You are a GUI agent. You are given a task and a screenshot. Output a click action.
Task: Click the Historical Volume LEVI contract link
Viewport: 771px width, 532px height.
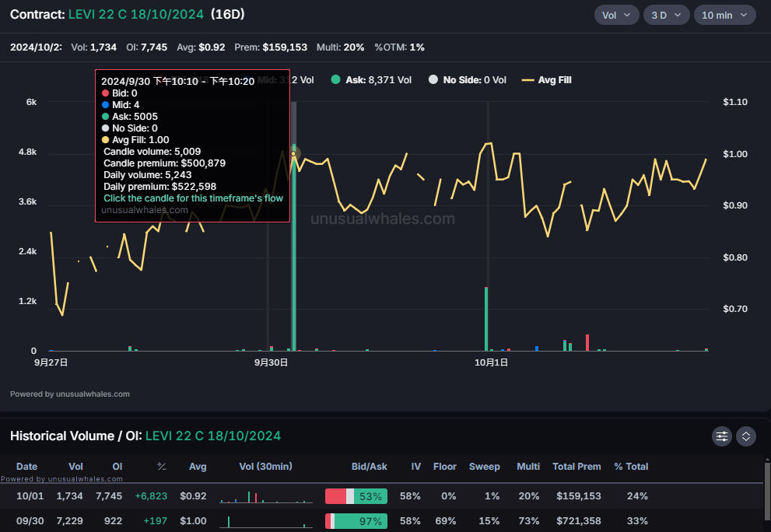[x=212, y=436]
